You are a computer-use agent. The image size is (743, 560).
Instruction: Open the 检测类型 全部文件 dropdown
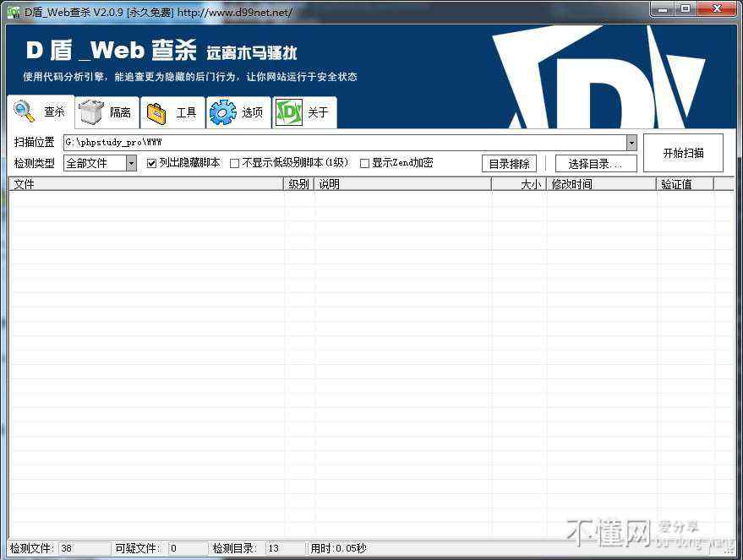click(x=131, y=163)
